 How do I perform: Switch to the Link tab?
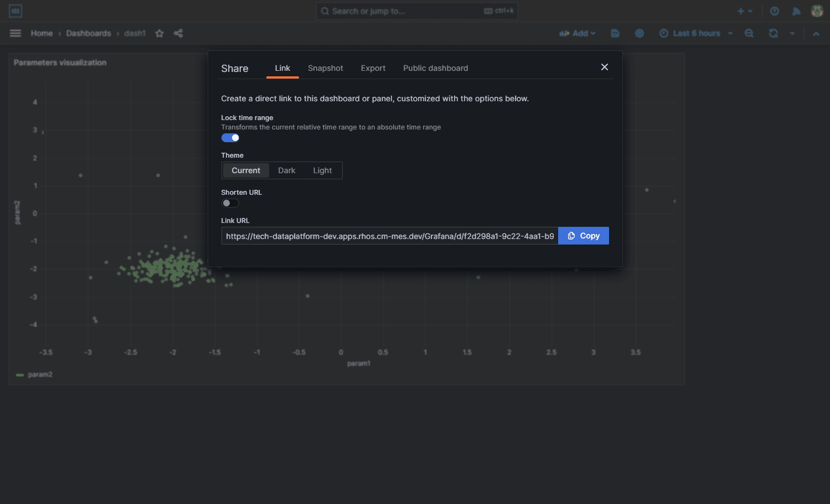(x=282, y=68)
